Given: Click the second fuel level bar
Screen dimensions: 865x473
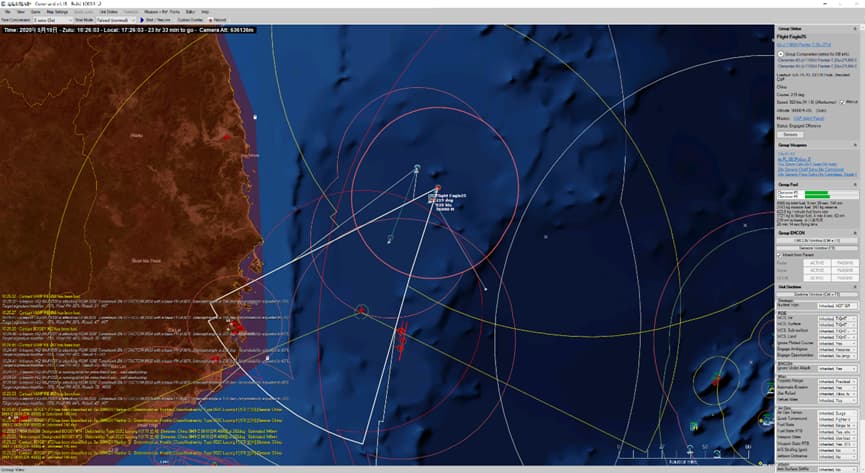Looking at the screenshot, I should [x=817, y=196].
